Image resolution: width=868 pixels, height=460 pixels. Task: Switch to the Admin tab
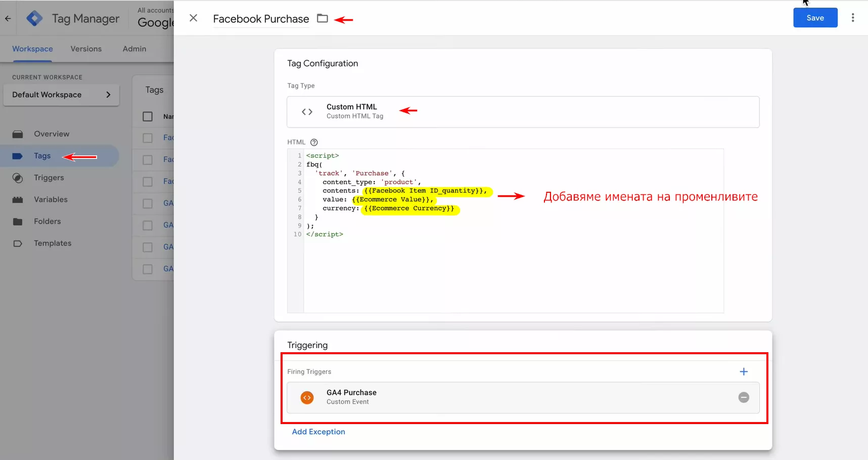(134, 49)
